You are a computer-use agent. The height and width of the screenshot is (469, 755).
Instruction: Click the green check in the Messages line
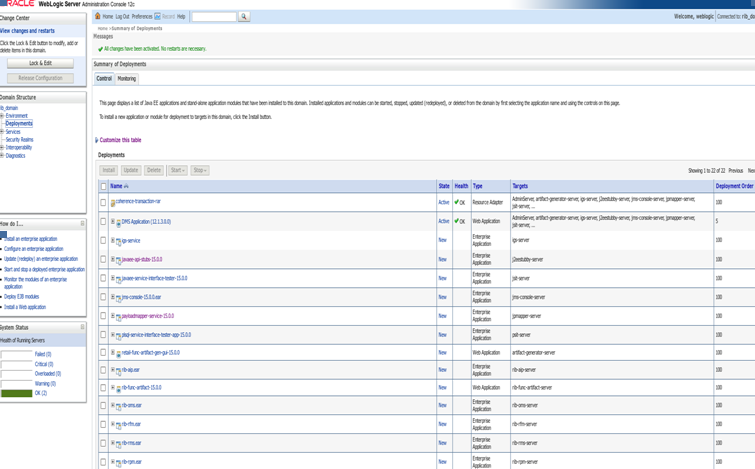pos(100,49)
